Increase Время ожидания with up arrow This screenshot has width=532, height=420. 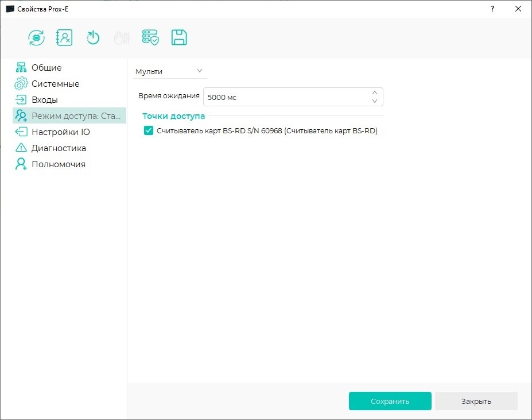[x=375, y=93]
